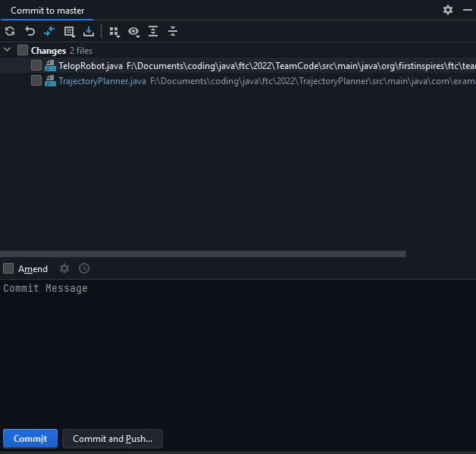Check the Changes 2 files checkbox
The image size is (476, 454).
coord(23,50)
